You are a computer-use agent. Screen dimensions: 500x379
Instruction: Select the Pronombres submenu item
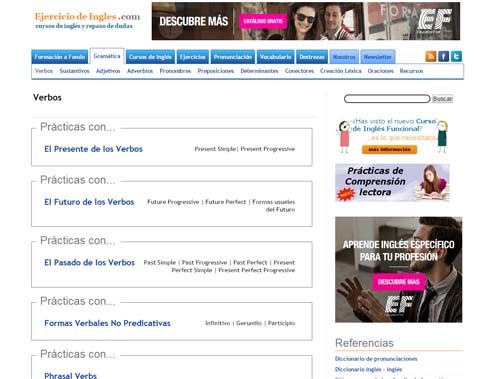click(175, 71)
